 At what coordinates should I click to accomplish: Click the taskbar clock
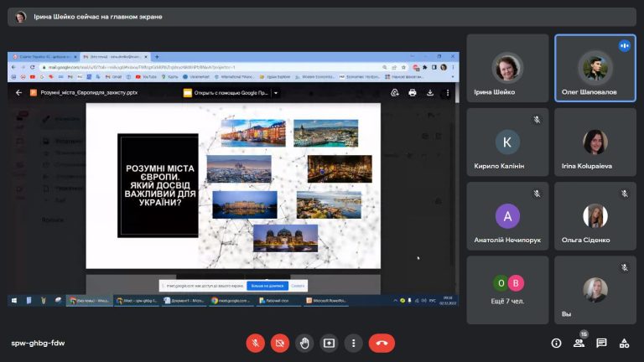tap(448, 301)
